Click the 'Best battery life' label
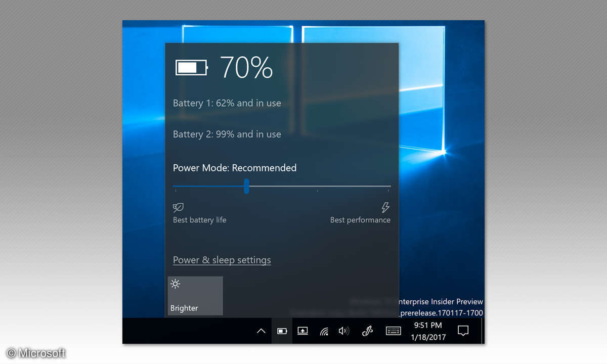This screenshot has width=607, height=364. (200, 220)
